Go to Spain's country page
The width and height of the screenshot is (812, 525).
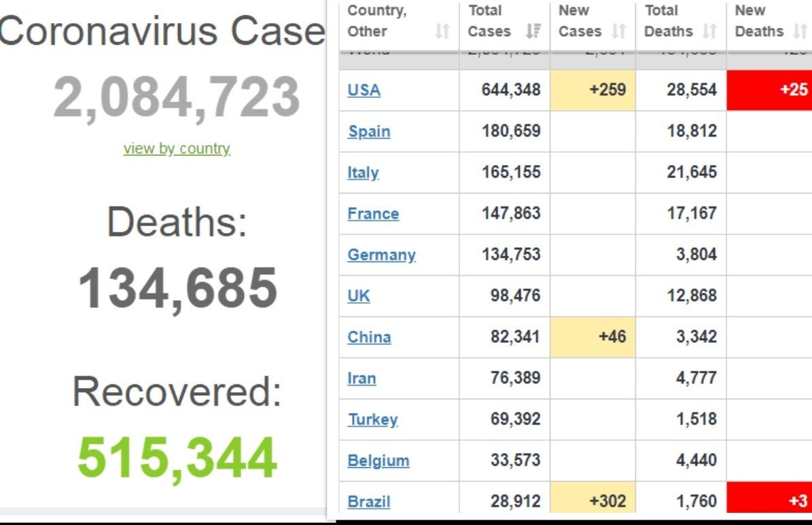click(x=369, y=131)
